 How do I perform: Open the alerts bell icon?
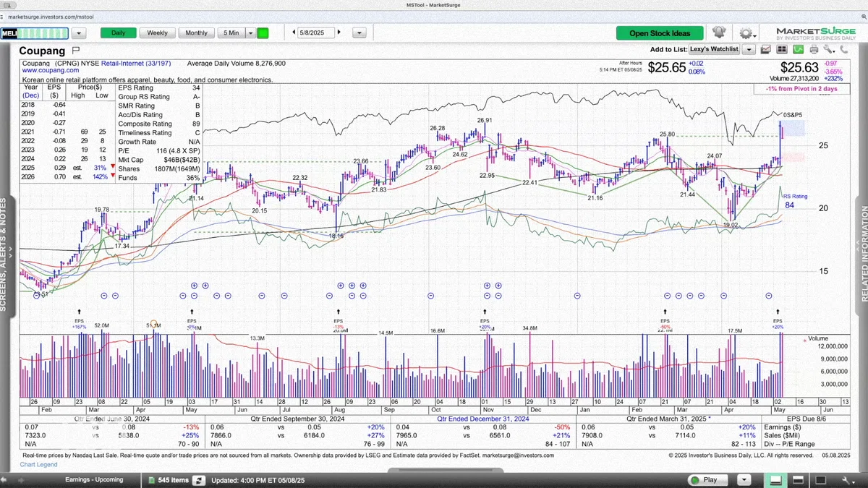pos(718,33)
